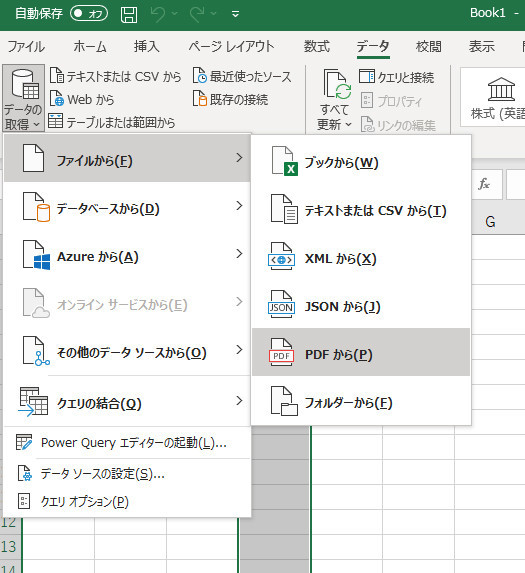Open クエリ オプション(P)
525x573 pixels.
pyautogui.click(x=127, y=501)
